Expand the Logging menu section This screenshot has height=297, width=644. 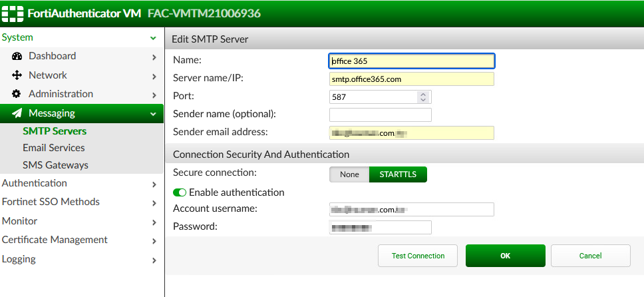click(154, 260)
